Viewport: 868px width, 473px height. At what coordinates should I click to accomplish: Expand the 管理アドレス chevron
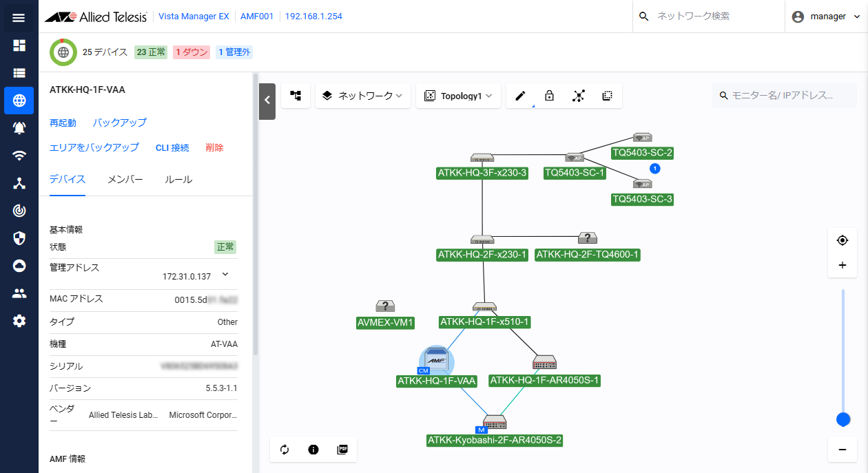tap(225, 275)
